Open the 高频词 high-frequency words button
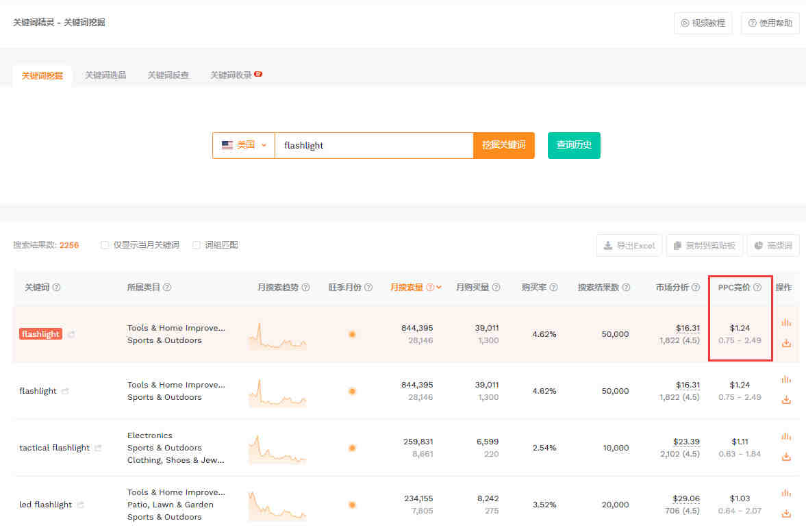 [x=773, y=246]
